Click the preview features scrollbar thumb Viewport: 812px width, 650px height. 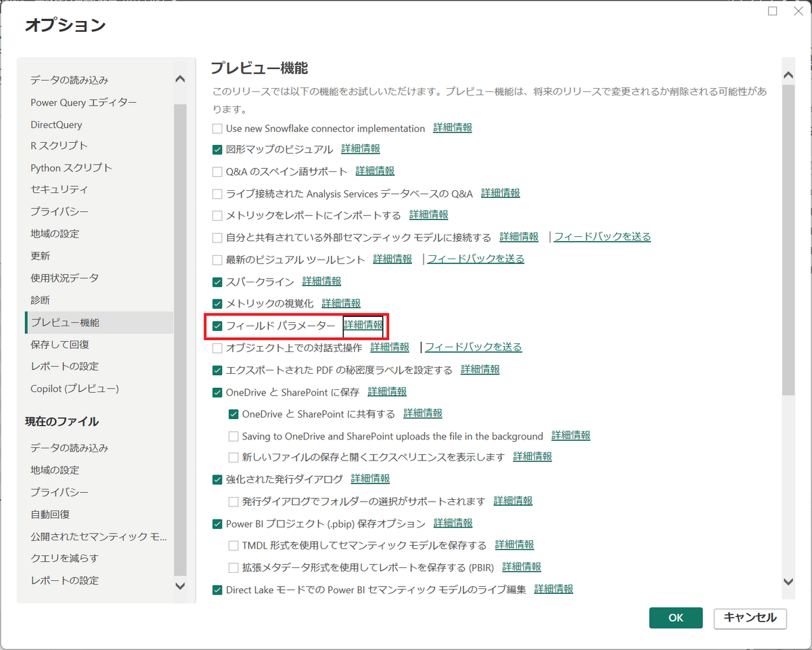click(x=788, y=240)
